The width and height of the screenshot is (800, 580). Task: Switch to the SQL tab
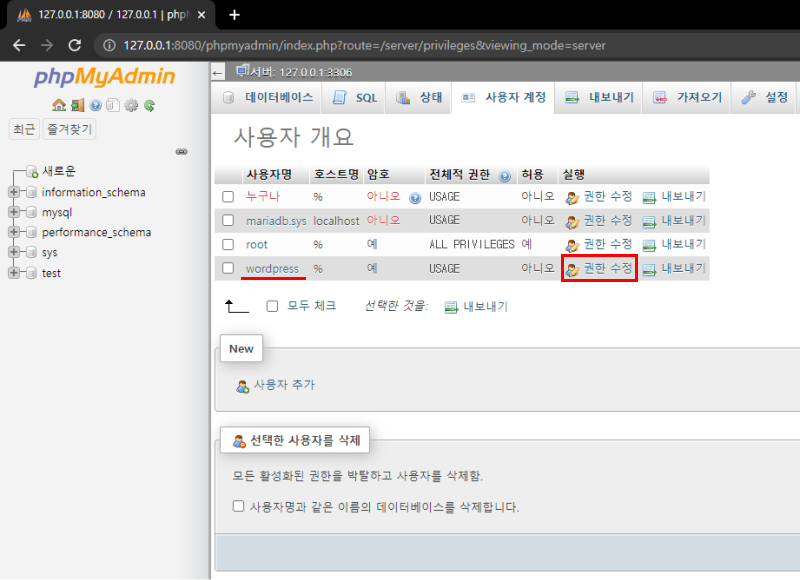355,98
